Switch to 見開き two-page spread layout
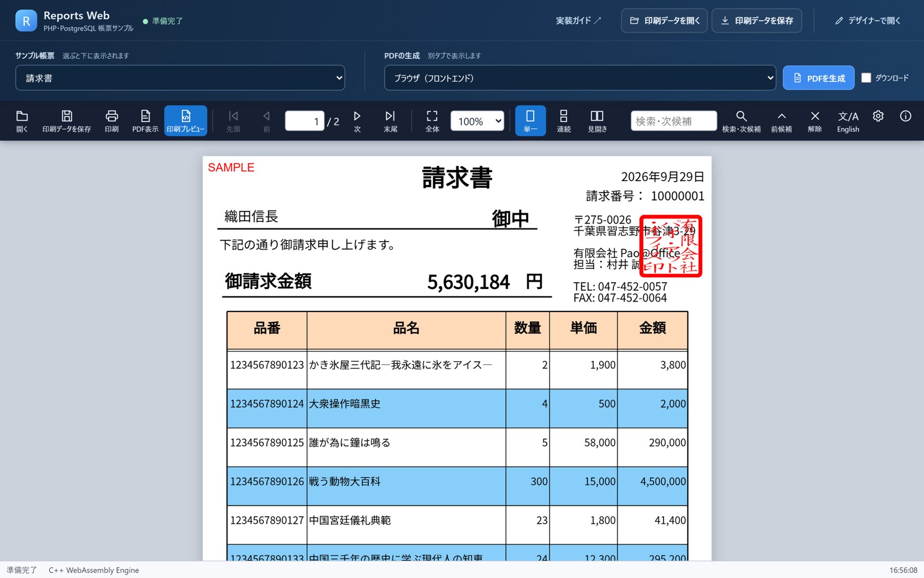The width and height of the screenshot is (924, 578). pyautogui.click(x=597, y=121)
